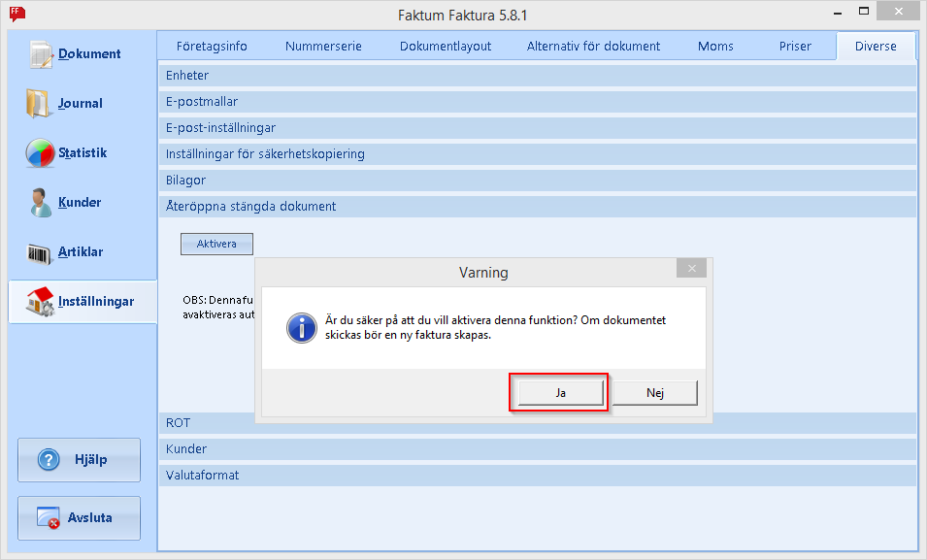Close the Varning dialog

pyautogui.click(x=692, y=269)
